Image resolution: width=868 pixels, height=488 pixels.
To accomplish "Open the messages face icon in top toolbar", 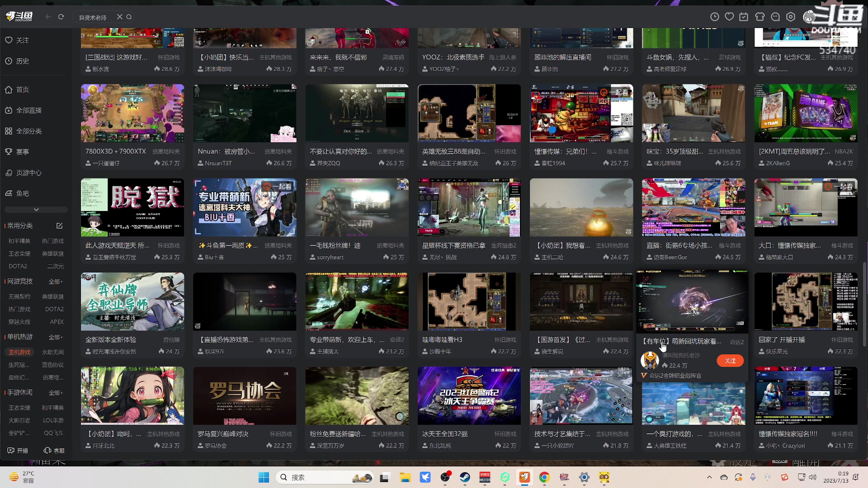I will pyautogui.click(x=775, y=17).
